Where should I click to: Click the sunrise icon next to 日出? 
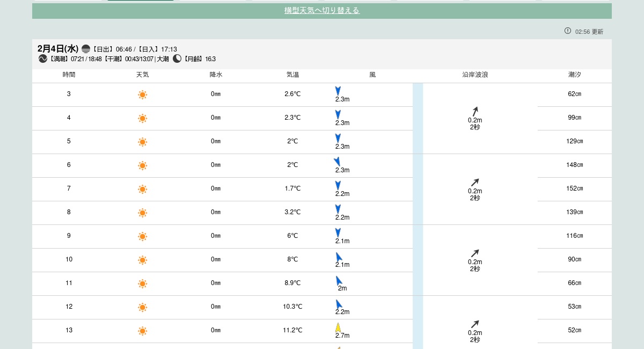point(86,49)
